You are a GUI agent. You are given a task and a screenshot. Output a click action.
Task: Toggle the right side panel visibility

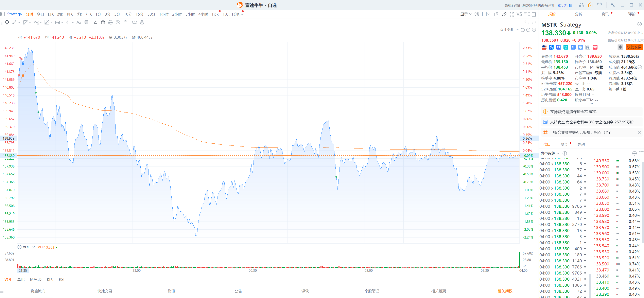(x=534, y=14)
